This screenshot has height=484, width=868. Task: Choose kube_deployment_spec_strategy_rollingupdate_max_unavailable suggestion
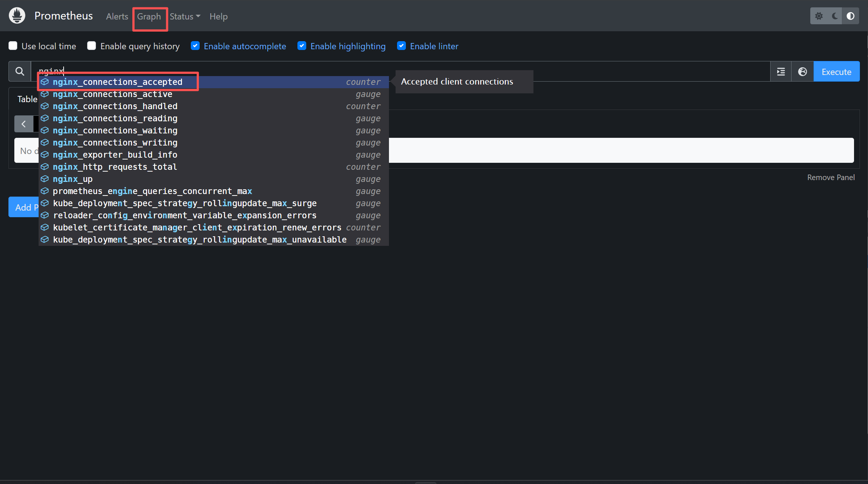[214, 240]
